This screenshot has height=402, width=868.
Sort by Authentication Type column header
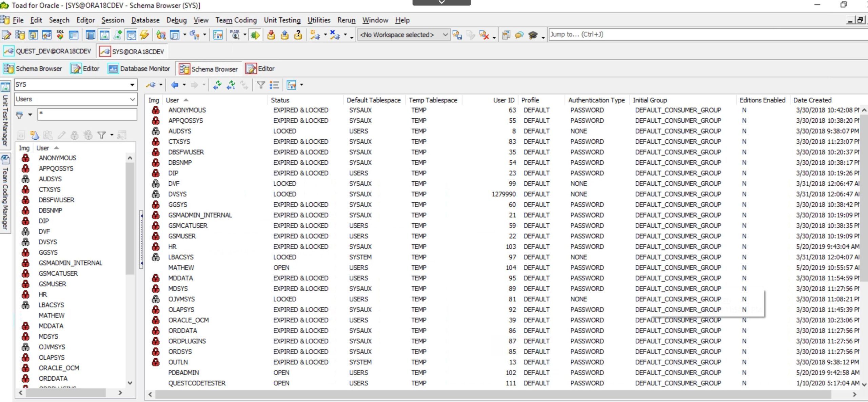(596, 100)
